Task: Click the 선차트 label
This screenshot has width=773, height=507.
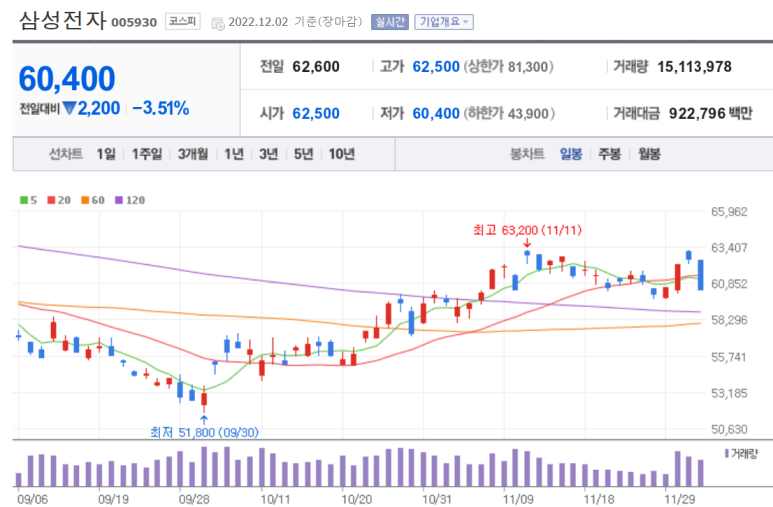Action: [66, 154]
